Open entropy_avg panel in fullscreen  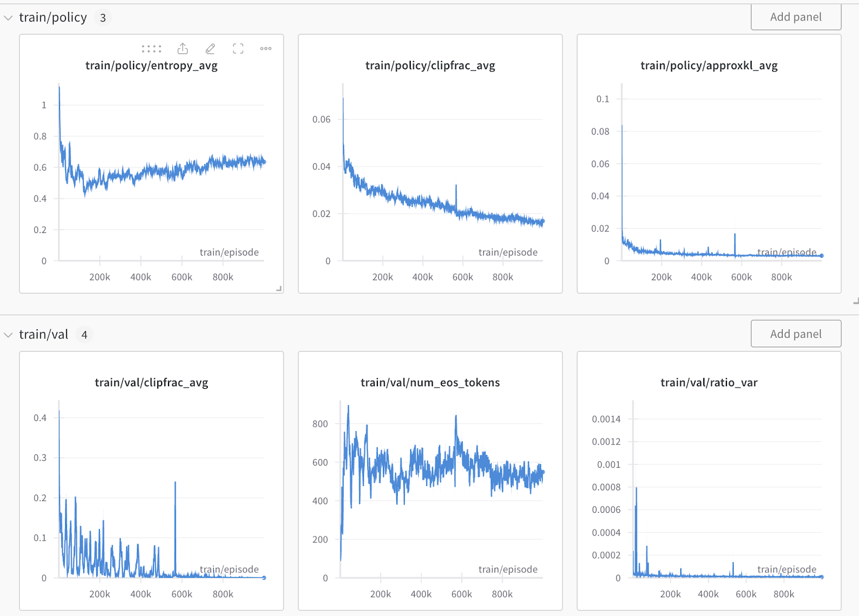(238, 49)
